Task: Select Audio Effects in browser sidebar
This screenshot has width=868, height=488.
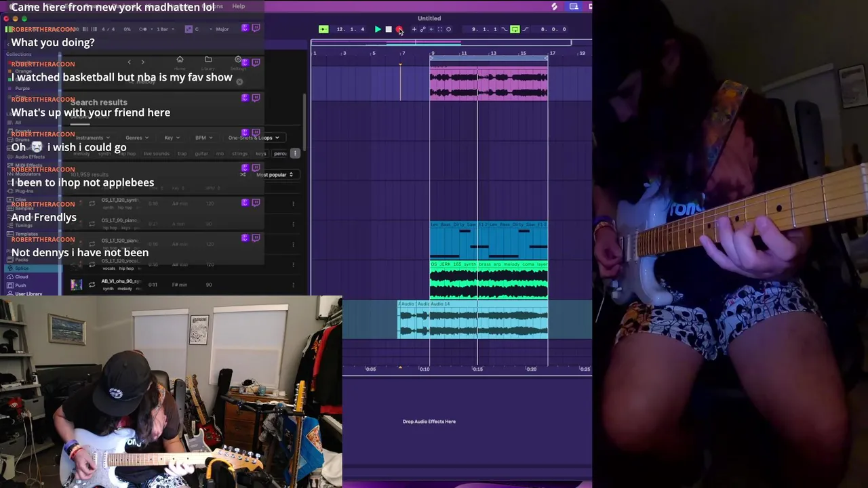Action: pyautogui.click(x=30, y=157)
